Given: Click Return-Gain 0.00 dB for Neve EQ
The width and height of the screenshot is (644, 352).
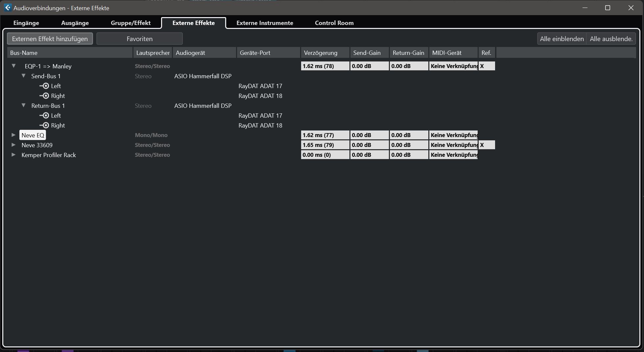Looking at the screenshot, I should tap(409, 135).
